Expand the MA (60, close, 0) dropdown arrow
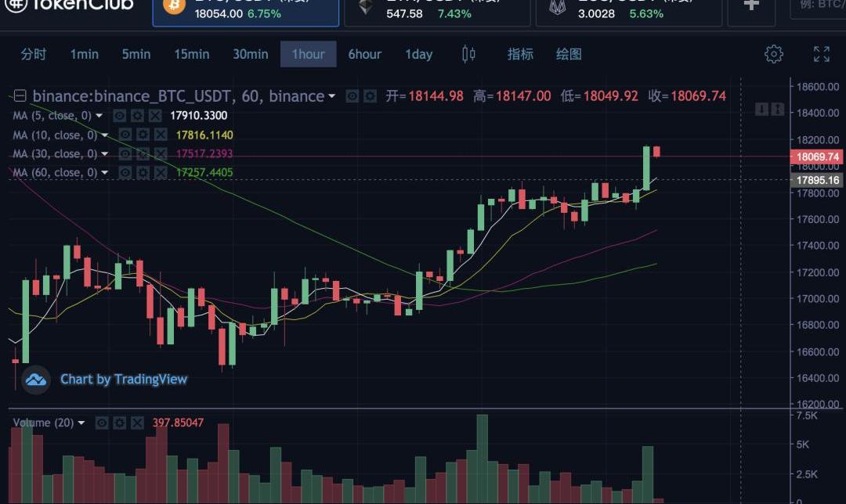The width and height of the screenshot is (846, 504). pos(105,172)
